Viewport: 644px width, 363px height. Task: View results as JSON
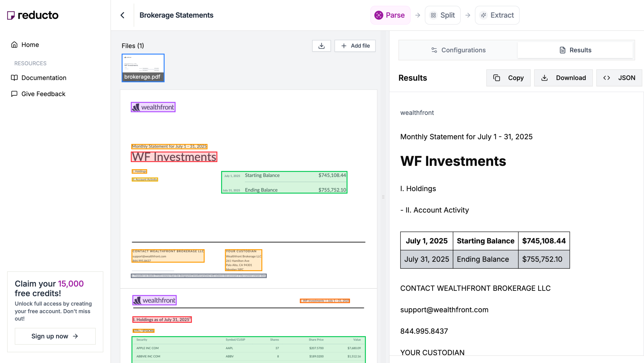619,78
